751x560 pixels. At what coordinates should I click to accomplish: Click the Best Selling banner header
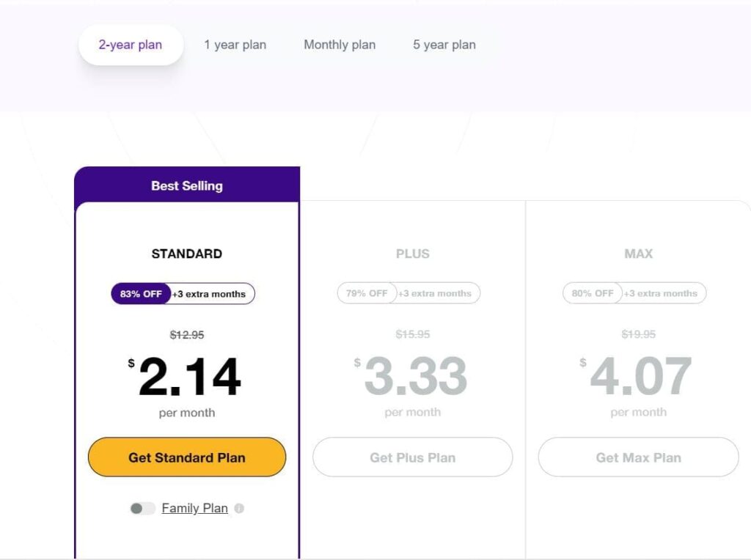(x=187, y=185)
